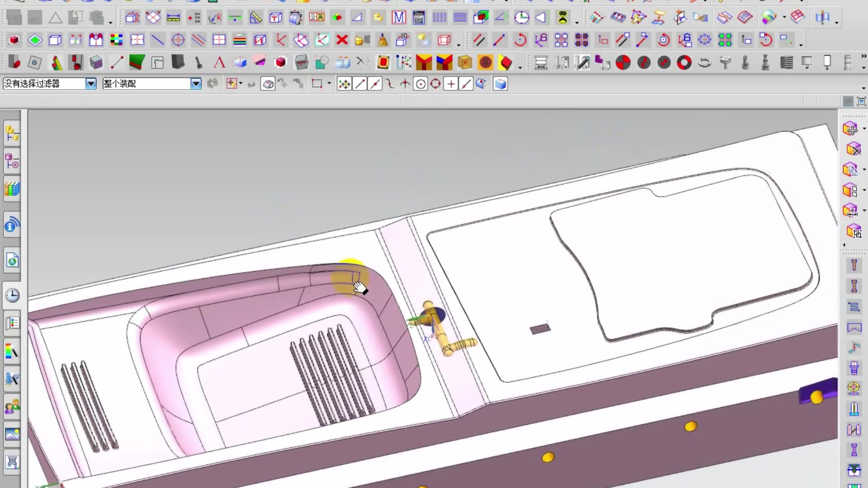The image size is (868, 488).
Task: Toggle the arc center snap point
Action: (420, 84)
